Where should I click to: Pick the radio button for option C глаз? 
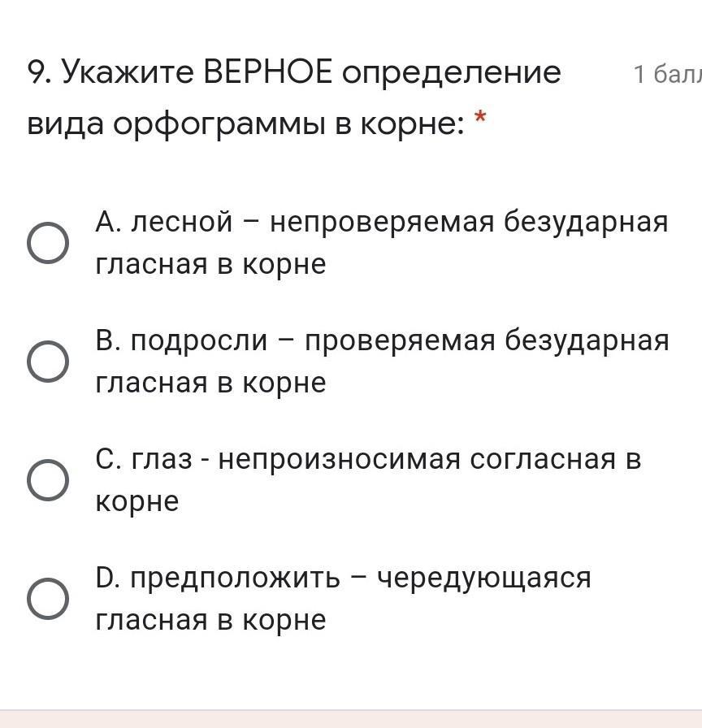48,480
